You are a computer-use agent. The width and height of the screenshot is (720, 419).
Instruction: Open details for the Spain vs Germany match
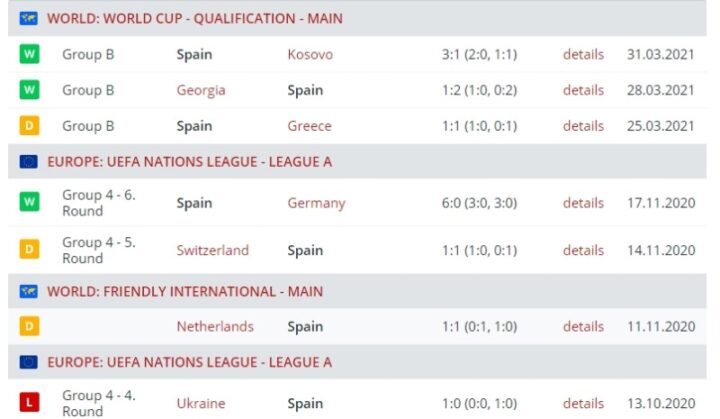click(583, 202)
